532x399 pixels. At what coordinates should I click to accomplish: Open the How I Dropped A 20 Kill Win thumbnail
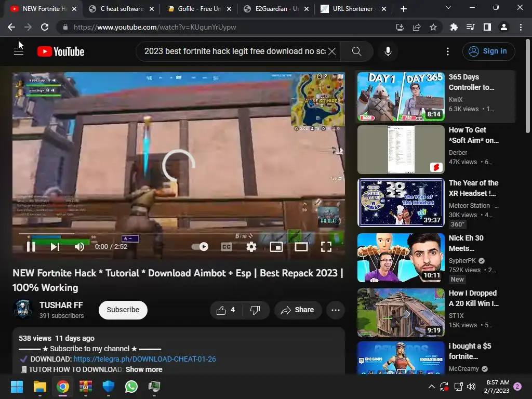tap(401, 312)
